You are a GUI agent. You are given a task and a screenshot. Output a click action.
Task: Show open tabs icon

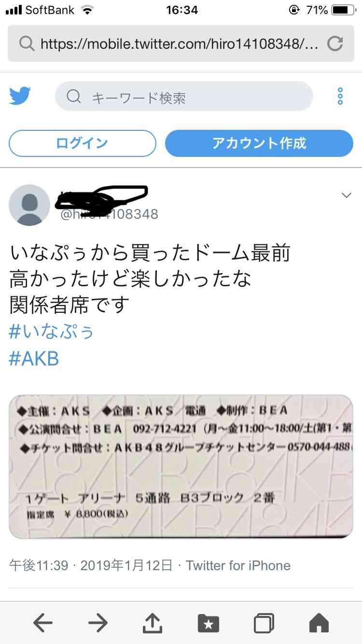[264, 623]
